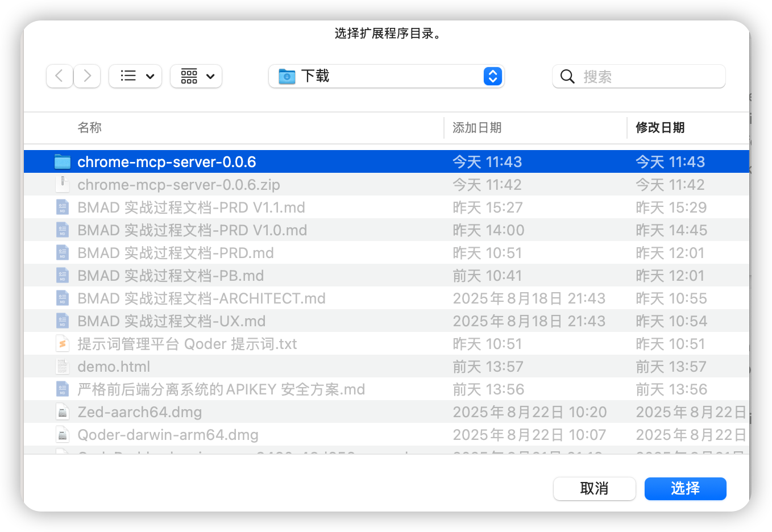Click the demo.html file icon
The image size is (772, 532).
coord(62,367)
